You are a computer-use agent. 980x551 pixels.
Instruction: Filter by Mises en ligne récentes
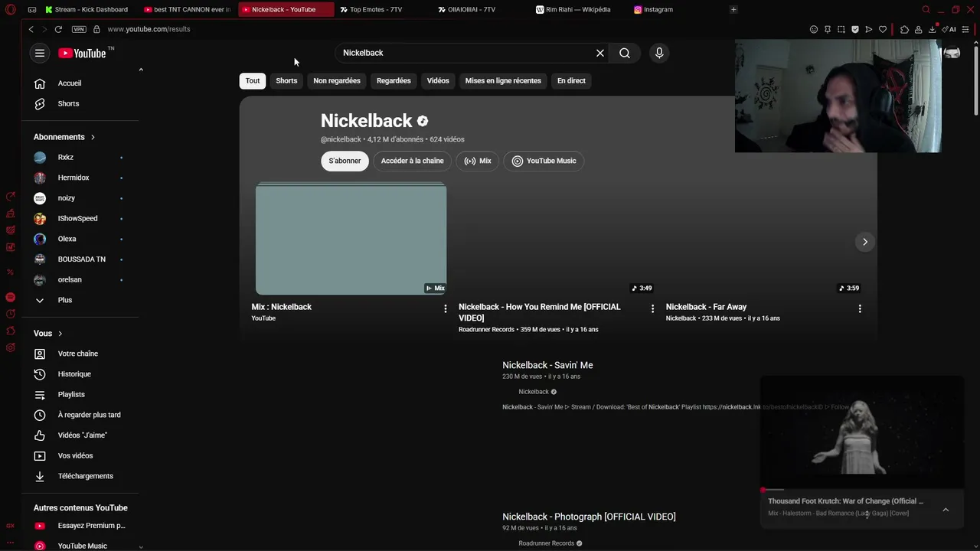point(503,80)
